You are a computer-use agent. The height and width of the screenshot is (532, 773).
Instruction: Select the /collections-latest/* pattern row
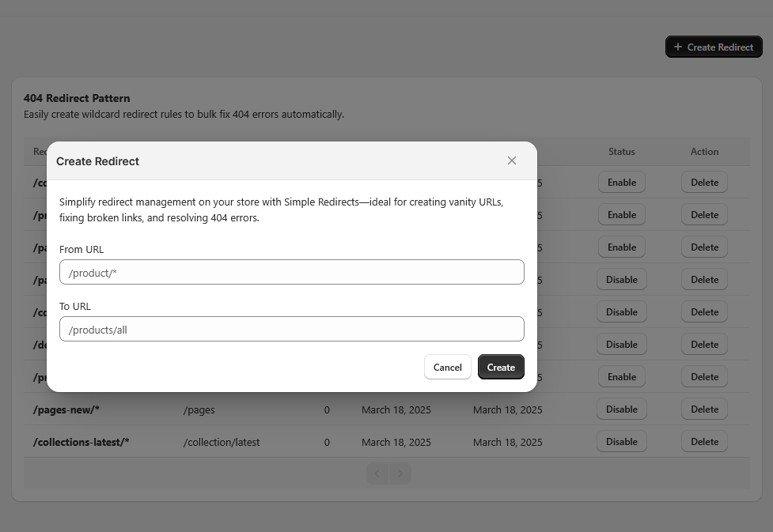[81, 442]
